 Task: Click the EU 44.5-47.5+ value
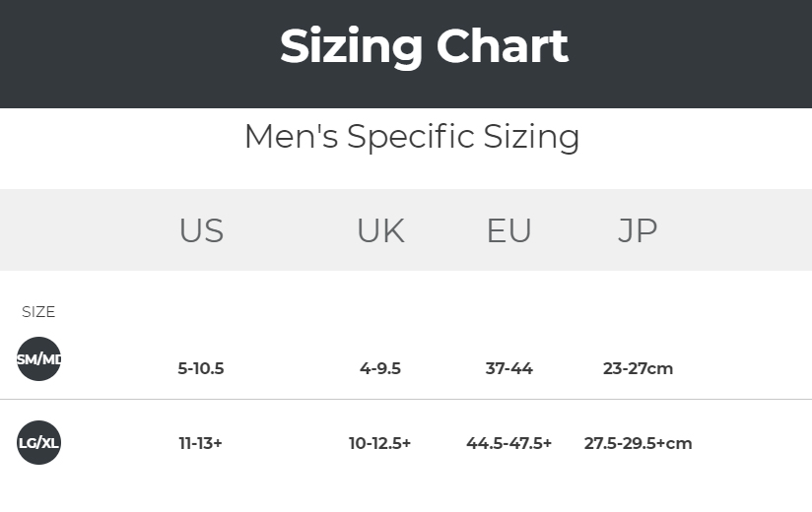(x=509, y=443)
